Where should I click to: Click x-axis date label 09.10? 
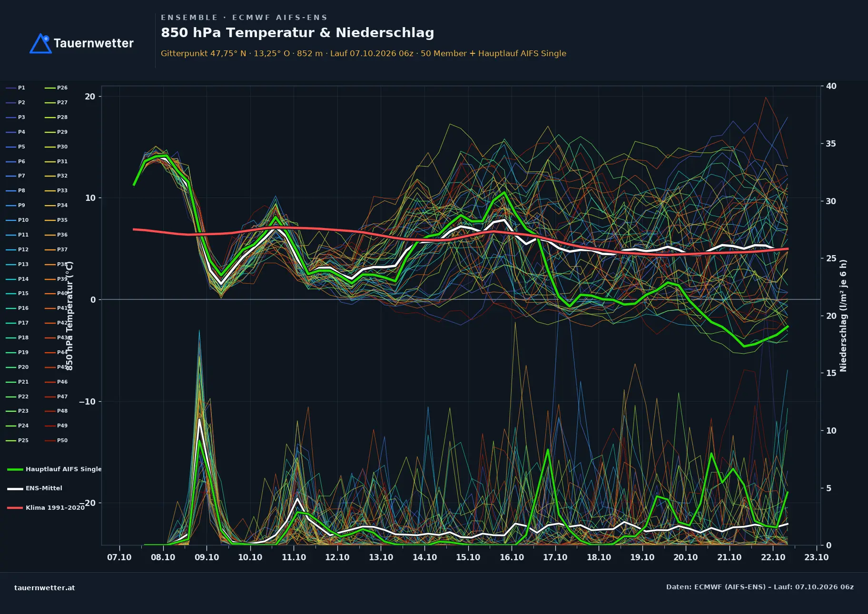coord(207,557)
